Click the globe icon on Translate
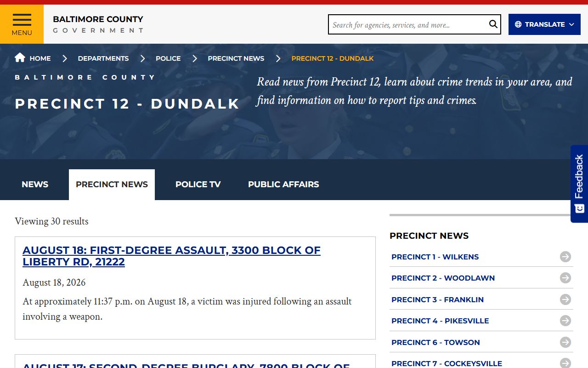 click(x=518, y=24)
